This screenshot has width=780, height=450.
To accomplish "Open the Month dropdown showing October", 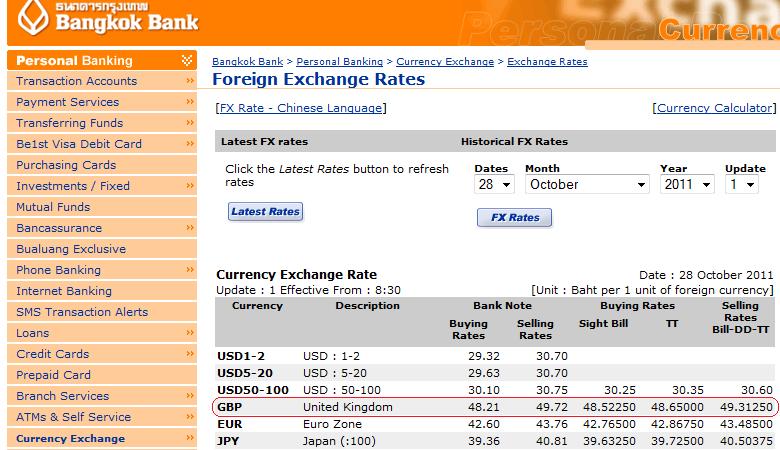I will click(x=587, y=184).
